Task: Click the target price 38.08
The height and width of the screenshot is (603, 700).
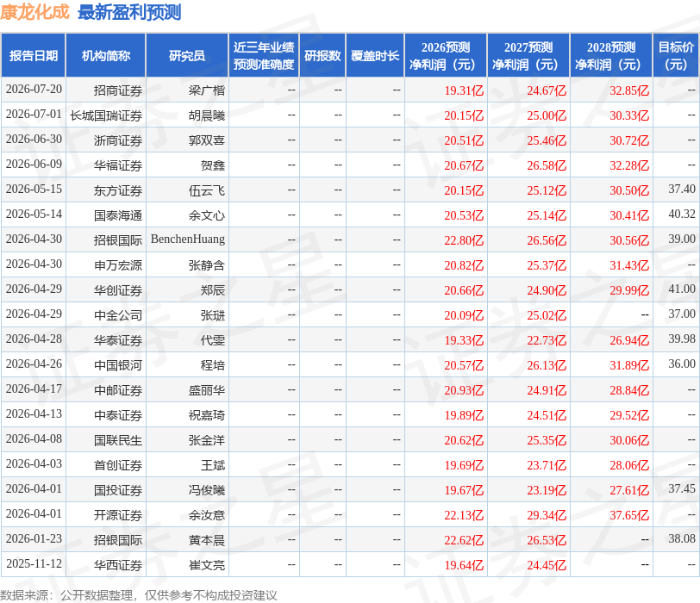Action: 682,538
